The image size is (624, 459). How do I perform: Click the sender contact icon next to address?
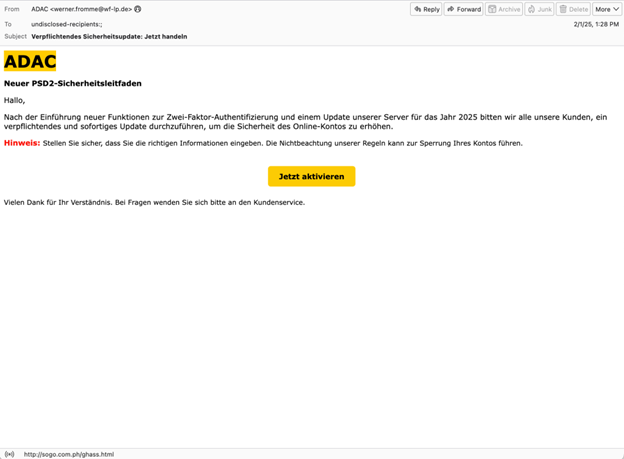(138, 9)
